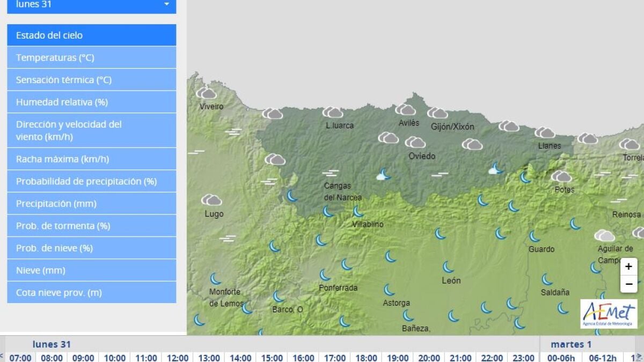Select 21:00 hour on timeline
The width and height of the screenshot is (644, 362).
tap(460, 357)
